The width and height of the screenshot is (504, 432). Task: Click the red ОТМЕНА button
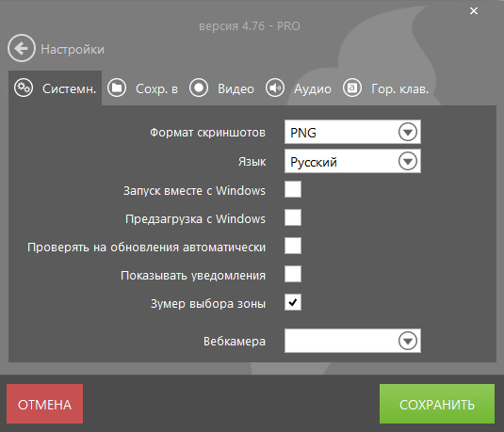tap(44, 404)
